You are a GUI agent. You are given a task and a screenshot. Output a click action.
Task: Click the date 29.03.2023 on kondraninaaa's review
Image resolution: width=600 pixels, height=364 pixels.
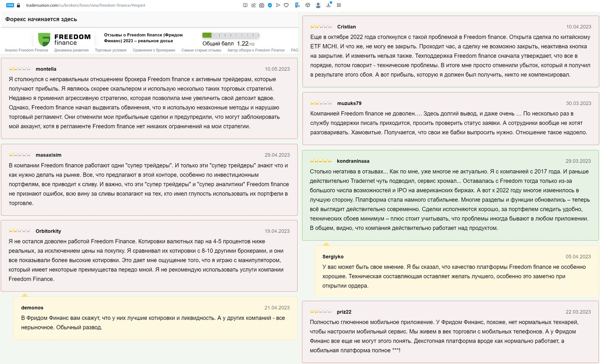pos(578,161)
